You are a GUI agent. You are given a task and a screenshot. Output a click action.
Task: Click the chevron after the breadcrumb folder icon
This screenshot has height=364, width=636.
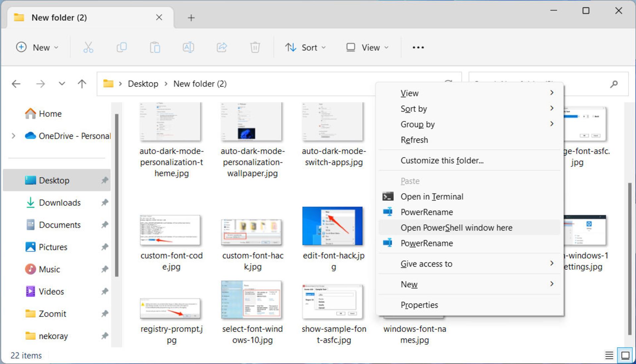(x=120, y=84)
